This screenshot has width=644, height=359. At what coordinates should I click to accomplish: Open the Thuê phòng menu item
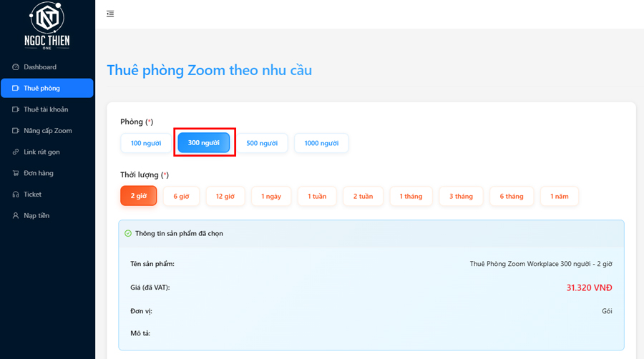click(x=47, y=88)
